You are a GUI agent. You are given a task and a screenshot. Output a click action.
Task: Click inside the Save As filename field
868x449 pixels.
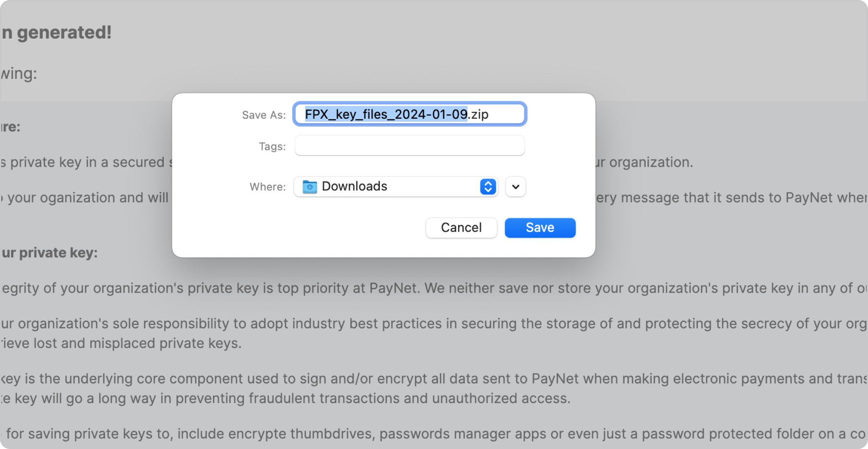tap(409, 114)
